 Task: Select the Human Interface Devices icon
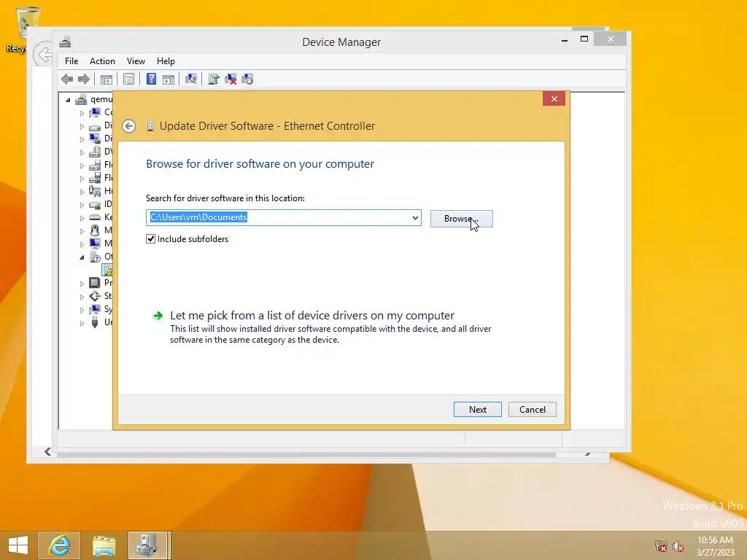(95, 191)
